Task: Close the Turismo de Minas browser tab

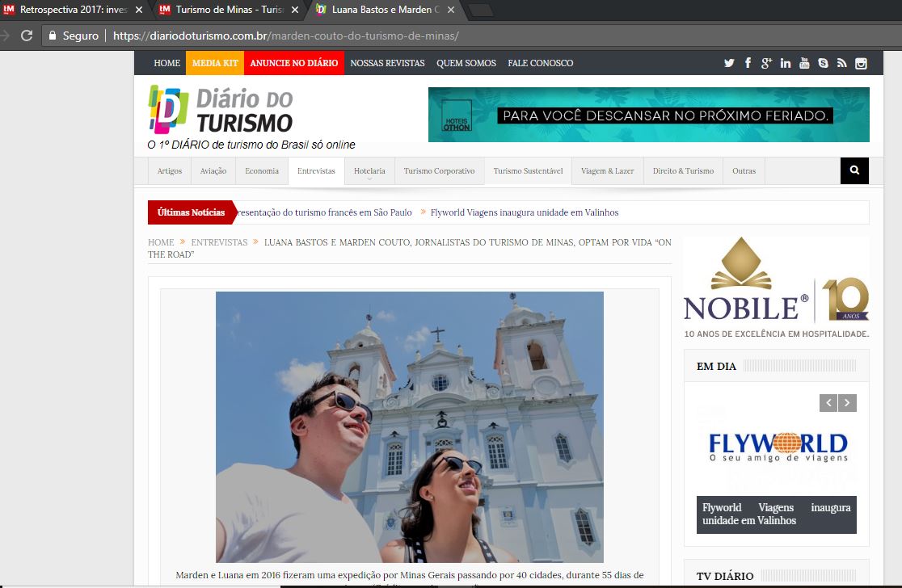Action: [294, 10]
